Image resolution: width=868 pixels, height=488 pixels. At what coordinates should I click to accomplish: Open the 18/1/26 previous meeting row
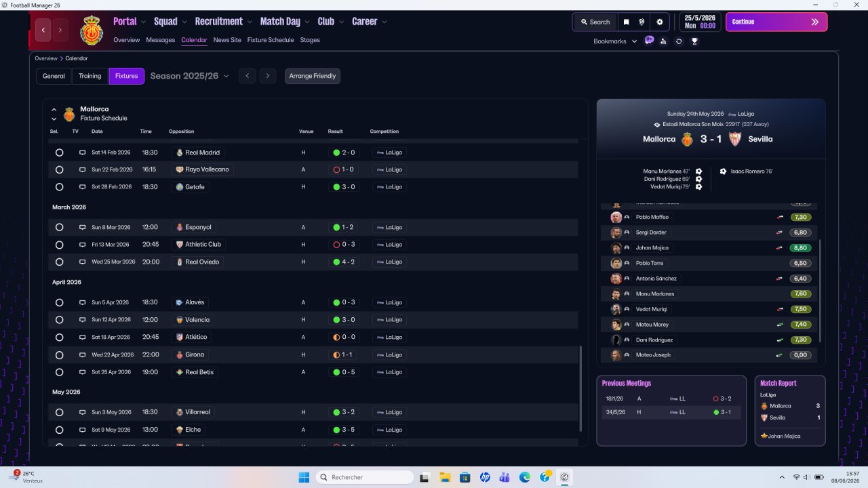tap(671, 399)
